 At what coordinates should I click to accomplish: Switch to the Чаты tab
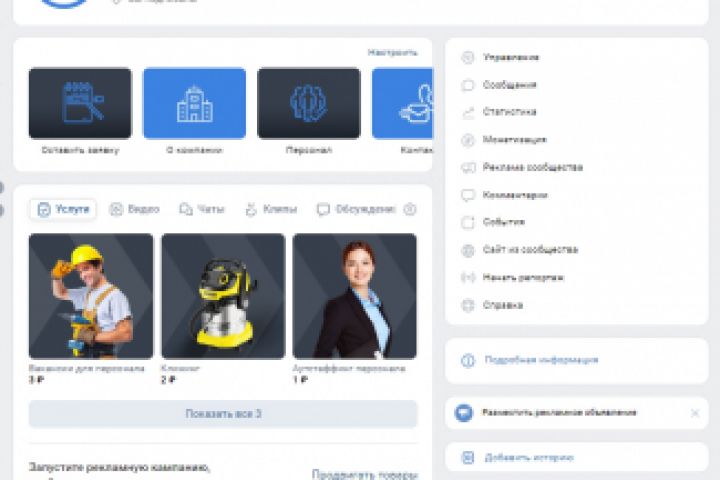pos(202,209)
